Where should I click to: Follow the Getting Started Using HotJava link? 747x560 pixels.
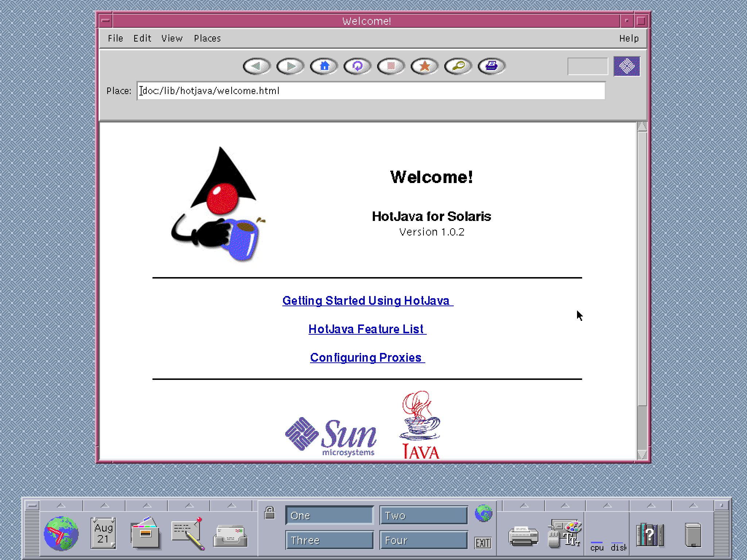367,301
